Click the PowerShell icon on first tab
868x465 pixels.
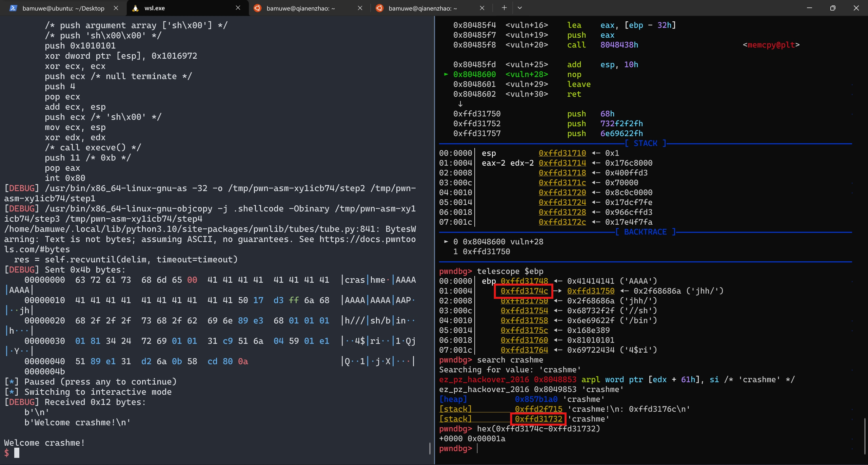pos(13,8)
